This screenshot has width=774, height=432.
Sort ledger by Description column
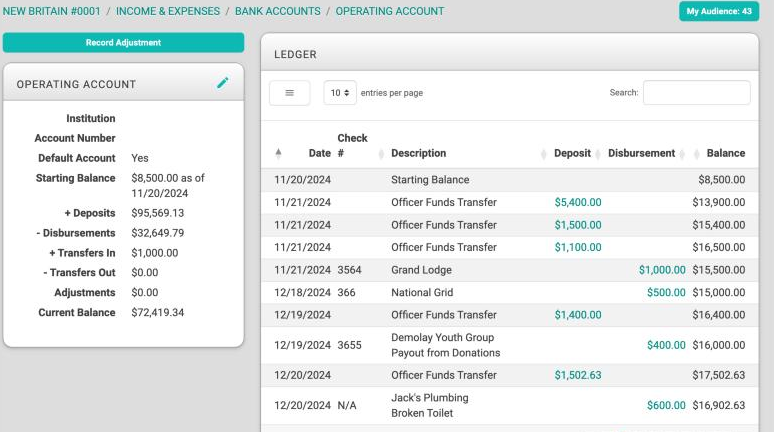tap(419, 153)
